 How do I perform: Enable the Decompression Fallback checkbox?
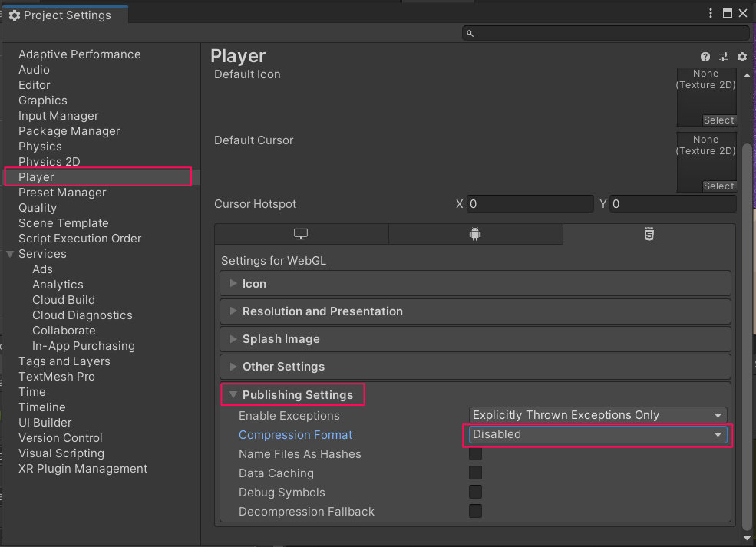click(475, 511)
